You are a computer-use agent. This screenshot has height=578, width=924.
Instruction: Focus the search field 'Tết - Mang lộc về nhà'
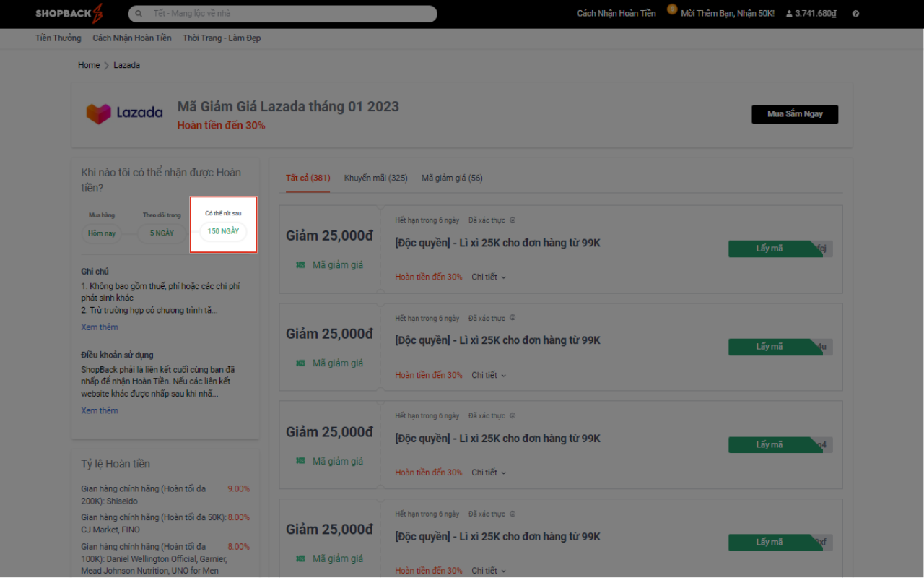282,14
